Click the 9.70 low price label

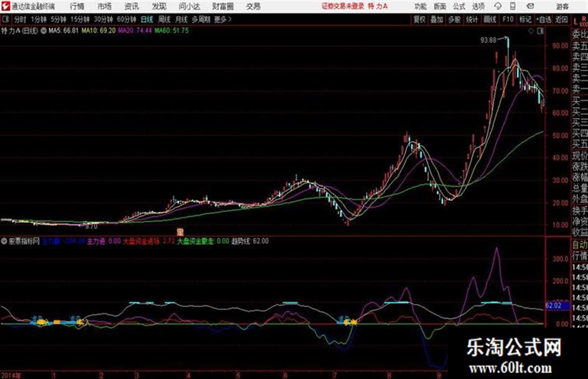pyautogui.click(x=91, y=227)
